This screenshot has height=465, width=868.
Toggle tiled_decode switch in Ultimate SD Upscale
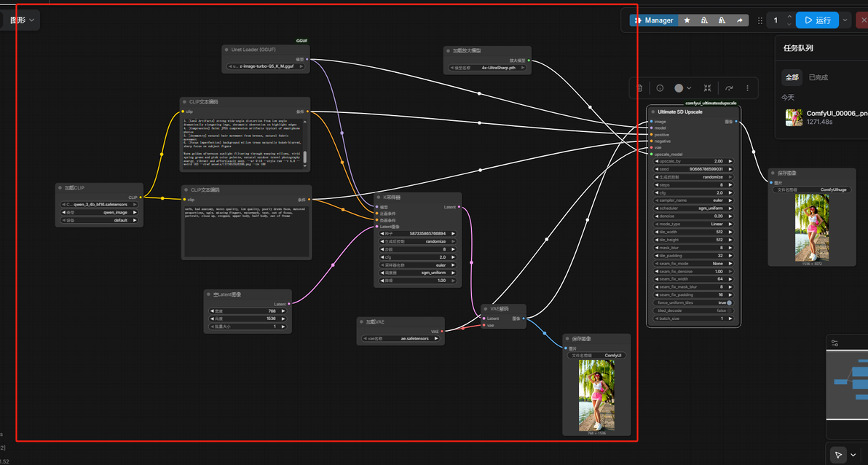[729, 311]
